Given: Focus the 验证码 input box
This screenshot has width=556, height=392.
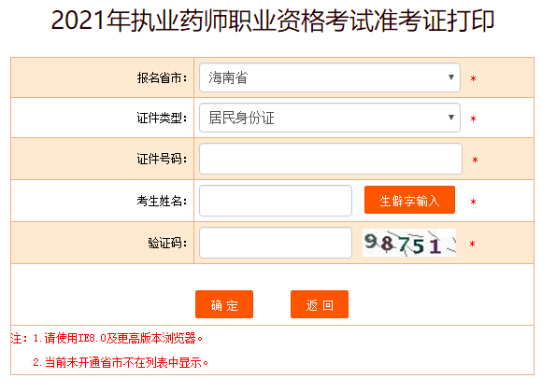Looking at the screenshot, I should tap(276, 243).
